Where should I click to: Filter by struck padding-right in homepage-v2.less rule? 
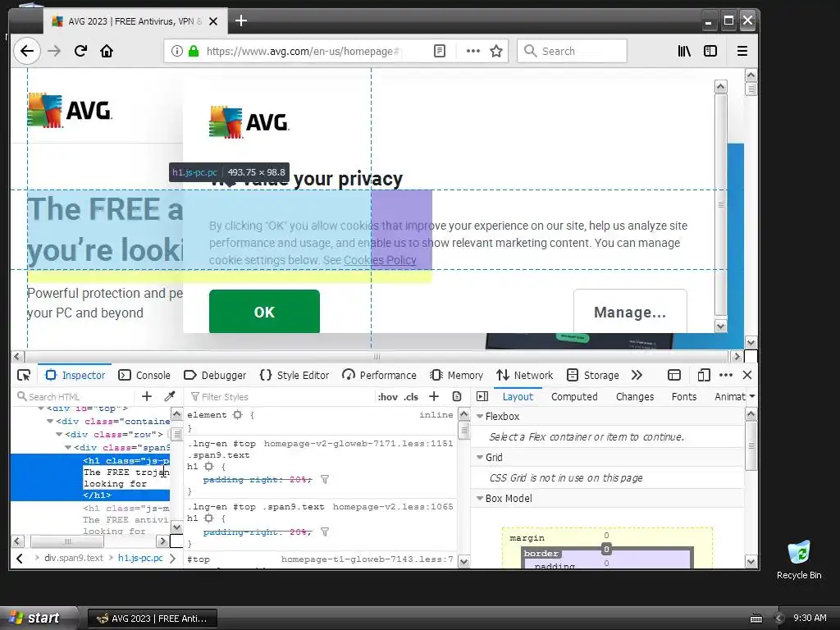pyautogui.click(x=324, y=532)
